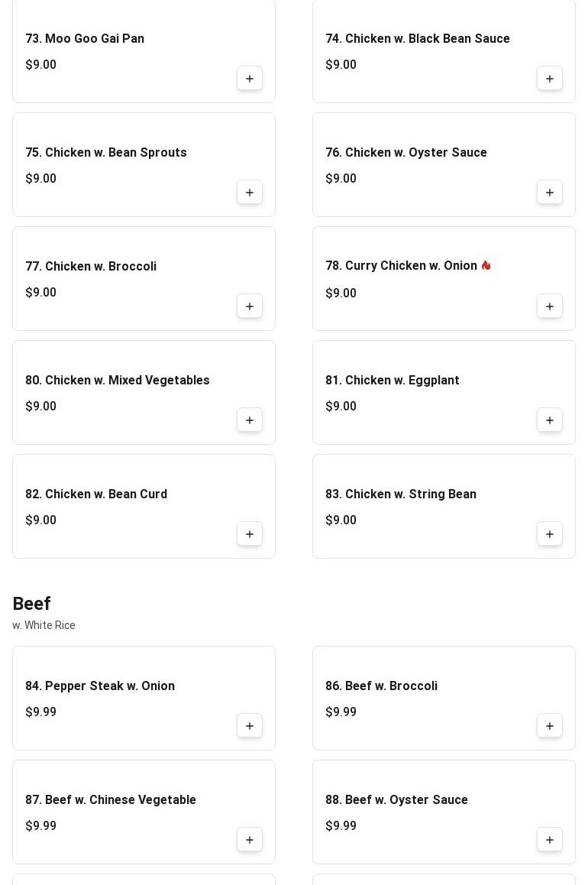Image resolution: width=588 pixels, height=885 pixels.
Task: Add Chicken w. Black Bean Sauce plus icon
Action: [550, 79]
